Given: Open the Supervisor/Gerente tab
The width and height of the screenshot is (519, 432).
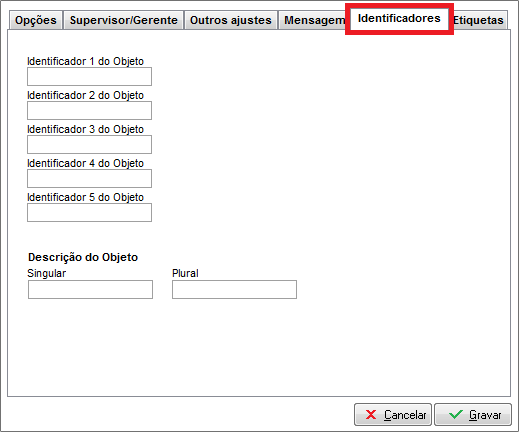Looking at the screenshot, I should coord(124,20).
